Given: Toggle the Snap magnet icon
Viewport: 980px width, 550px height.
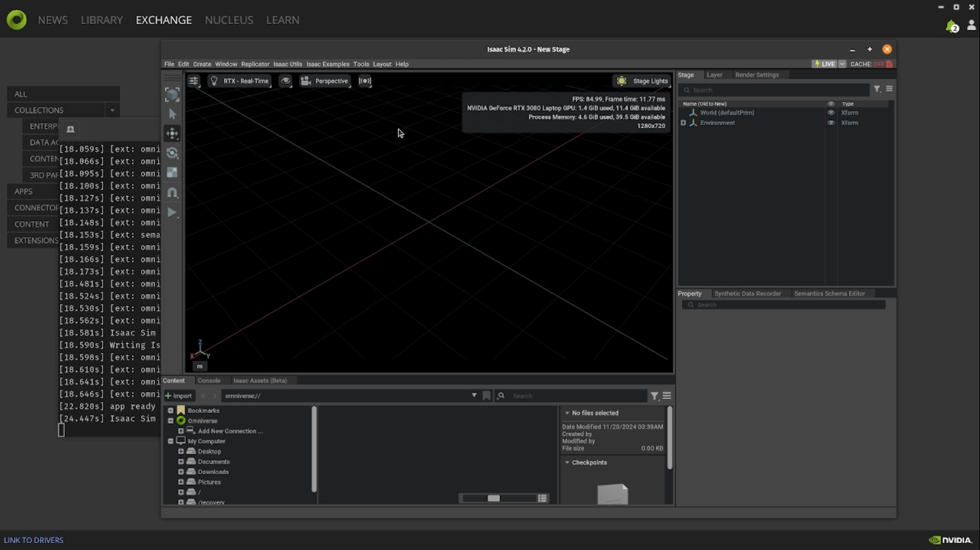Looking at the screenshot, I should [x=172, y=192].
